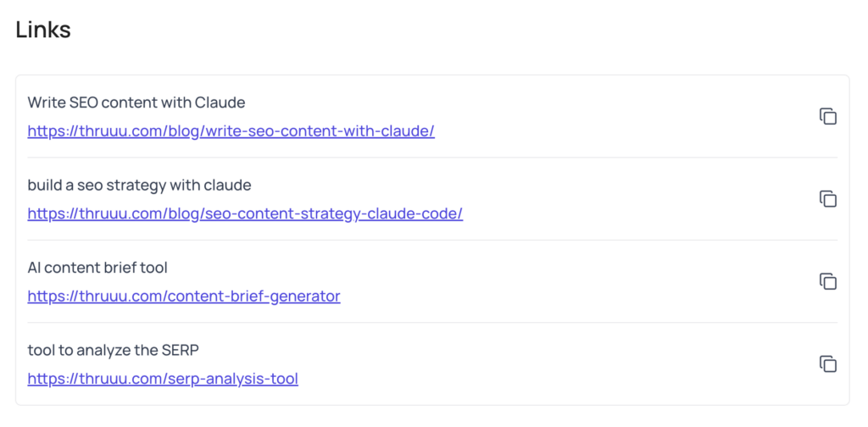
Task: Click the divider under the first link row
Action: [432, 158]
